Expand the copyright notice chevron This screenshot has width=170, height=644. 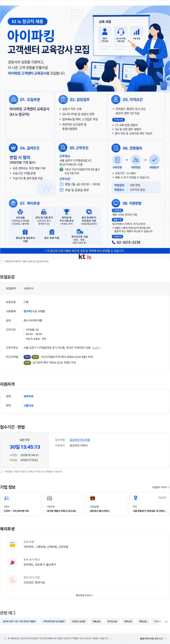(x=111, y=638)
